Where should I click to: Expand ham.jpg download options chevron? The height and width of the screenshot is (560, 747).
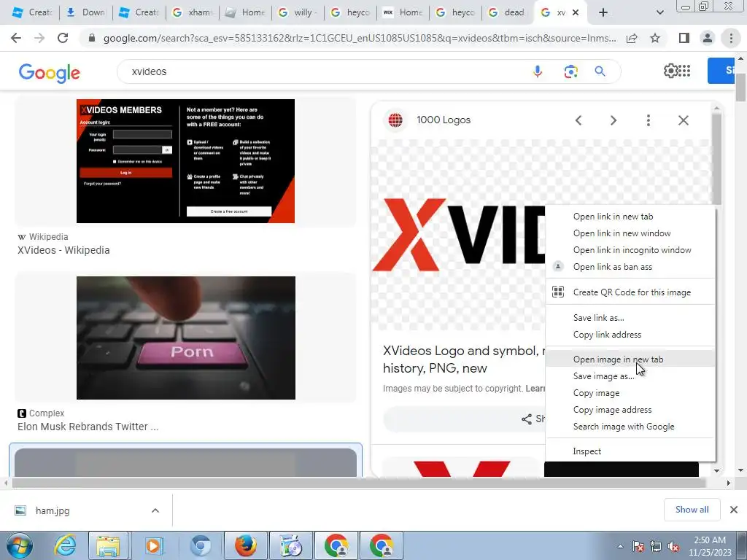point(155,510)
